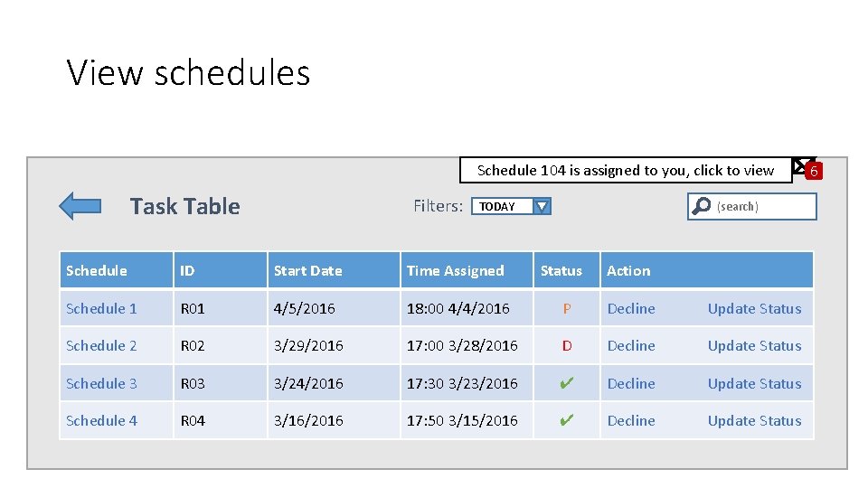
Task: Click the Schedule 104 assigned notification
Action: (x=625, y=170)
